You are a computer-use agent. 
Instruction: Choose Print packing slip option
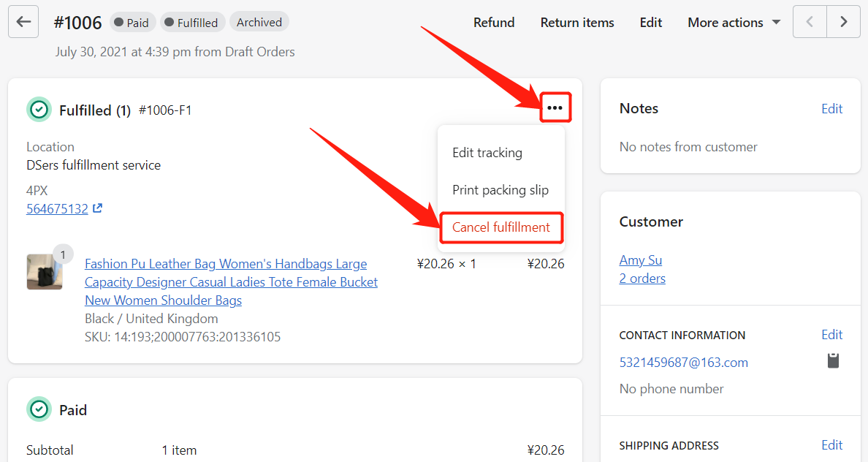point(500,190)
